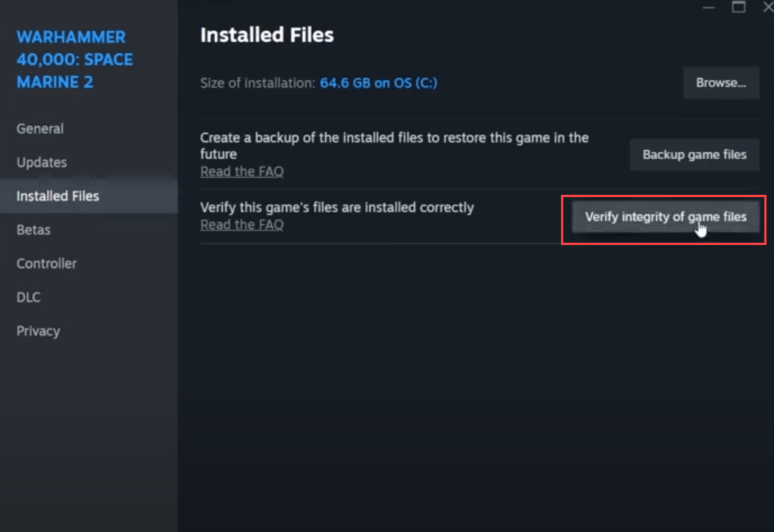Maximize the properties window

[x=739, y=7]
